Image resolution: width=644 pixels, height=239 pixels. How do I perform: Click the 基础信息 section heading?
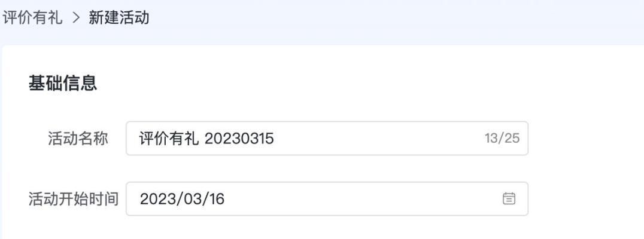click(x=63, y=83)
